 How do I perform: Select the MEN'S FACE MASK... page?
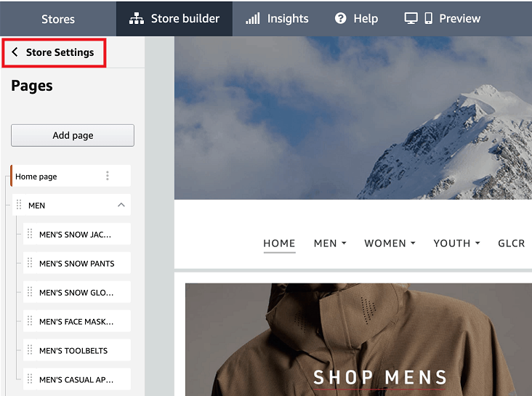point(77,321)
